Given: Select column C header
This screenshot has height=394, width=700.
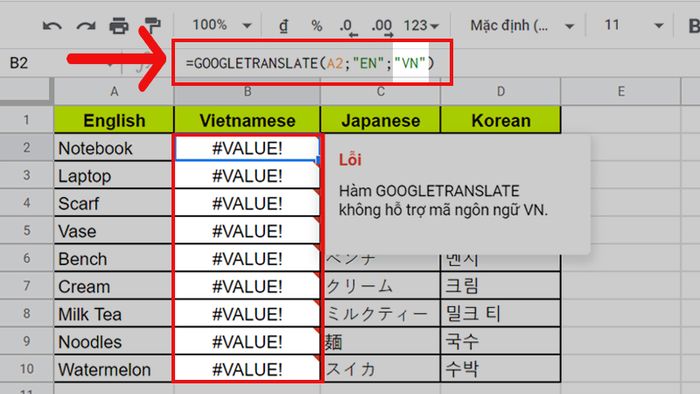Looking at the screenshot, I should click(x=380, y=91).
